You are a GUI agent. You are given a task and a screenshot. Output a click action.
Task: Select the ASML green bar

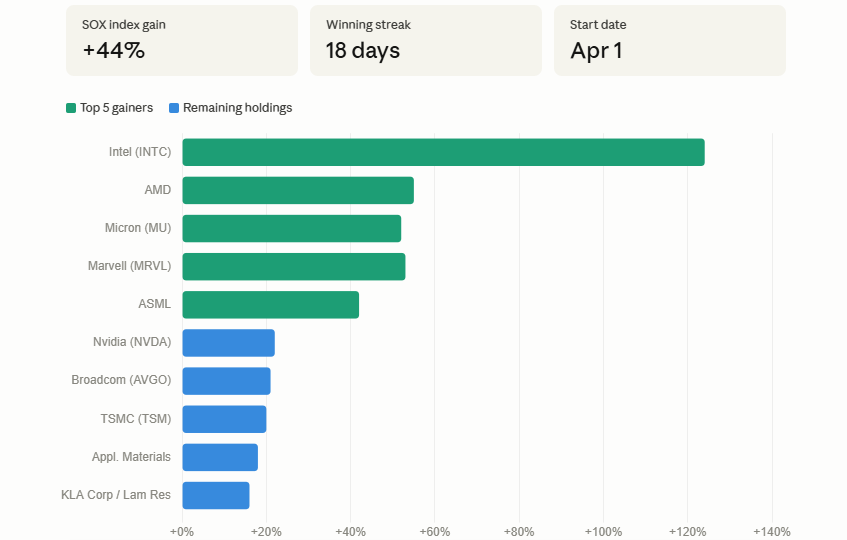(270, 304)
